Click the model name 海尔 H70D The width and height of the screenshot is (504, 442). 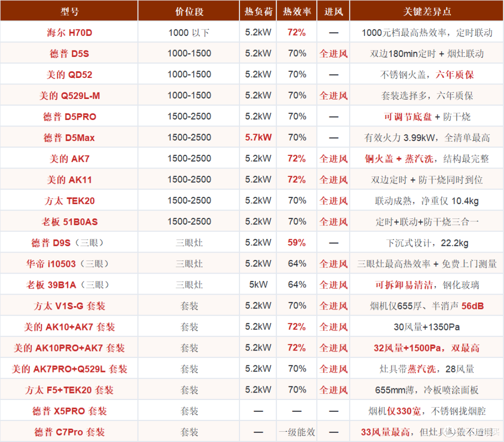coord(70,33)
